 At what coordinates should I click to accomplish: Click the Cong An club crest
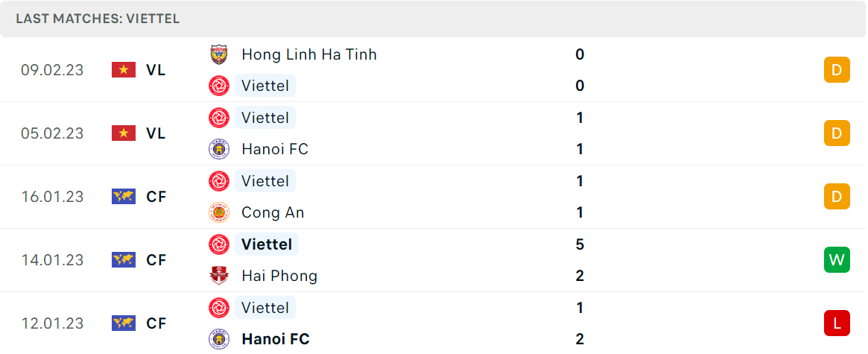pos(218,212)
